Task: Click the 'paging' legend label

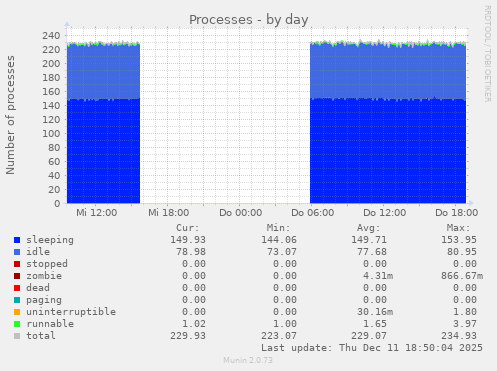Action: (x=44, y=300)
